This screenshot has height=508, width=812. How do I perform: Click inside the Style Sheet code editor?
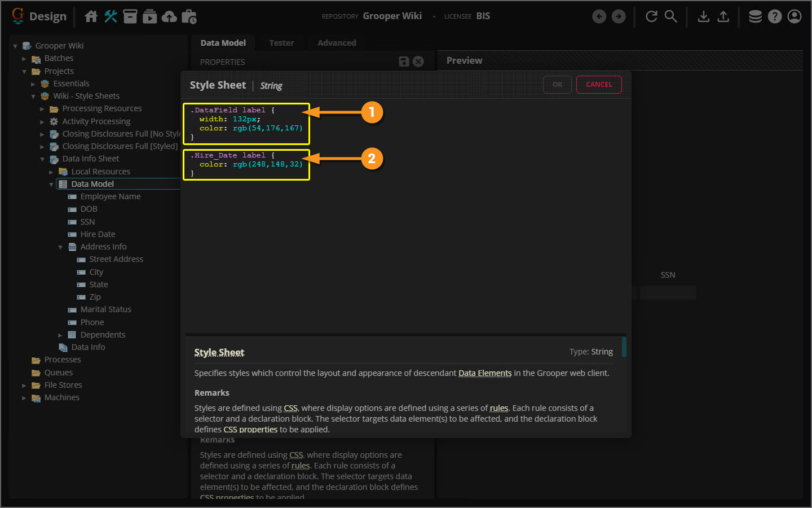405,216
